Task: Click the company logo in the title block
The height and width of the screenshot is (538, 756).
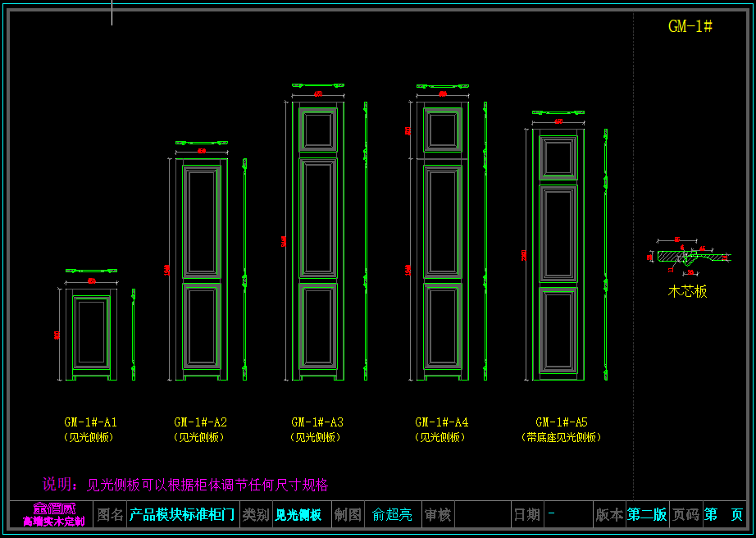Action: pyautogui.click(x=53, y=514)
